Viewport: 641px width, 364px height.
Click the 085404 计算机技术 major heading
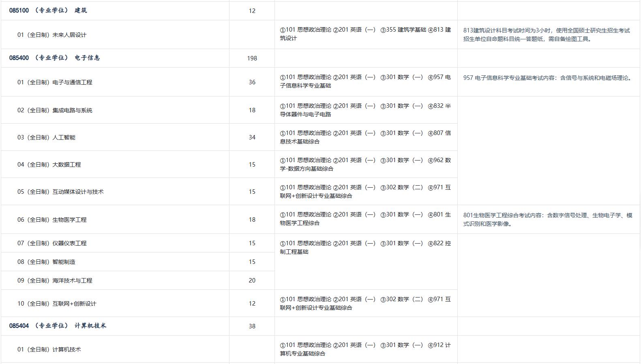(x=58, y=326)
